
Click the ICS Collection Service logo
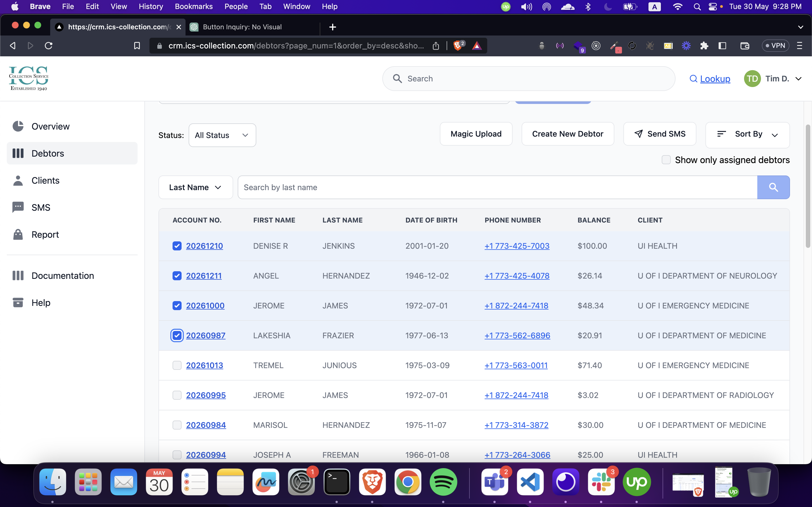tap(28, 79)
